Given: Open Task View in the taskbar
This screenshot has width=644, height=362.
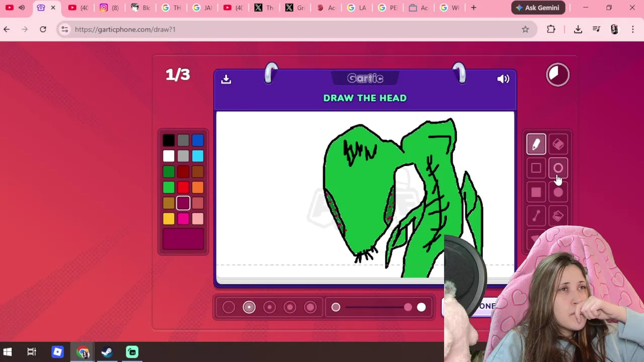Looking at the screenshot, I should coord(32,352).
